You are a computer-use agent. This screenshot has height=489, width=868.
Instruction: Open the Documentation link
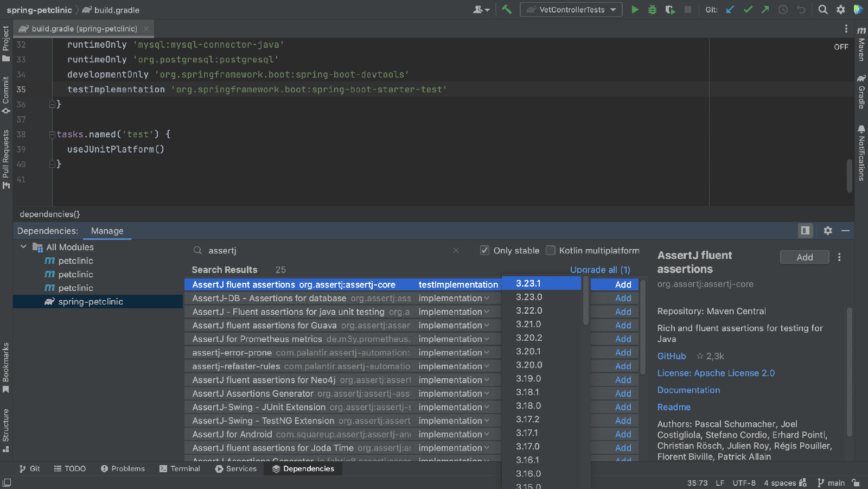(x=688, y=390)
